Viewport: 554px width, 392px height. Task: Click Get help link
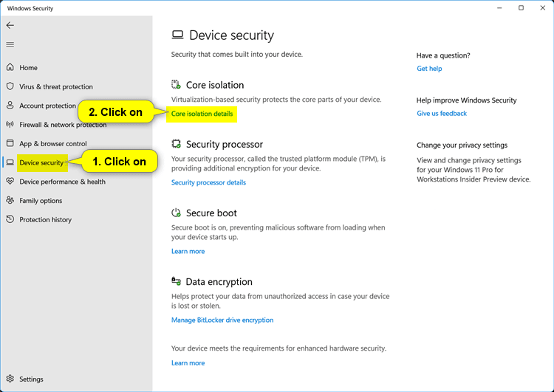[429, 69]
